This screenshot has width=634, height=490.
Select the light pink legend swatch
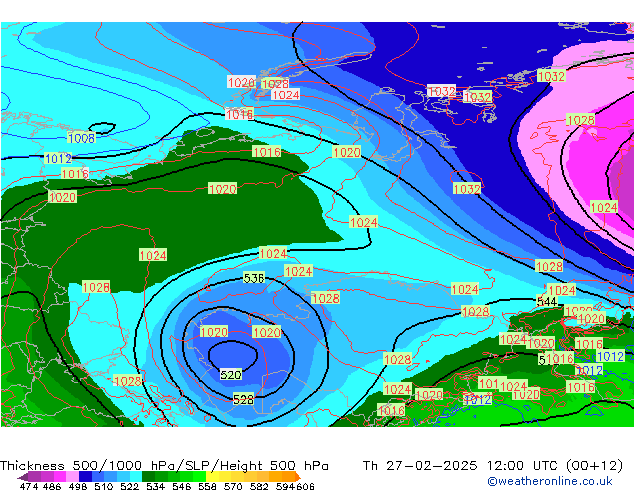[x=72, y=476]
